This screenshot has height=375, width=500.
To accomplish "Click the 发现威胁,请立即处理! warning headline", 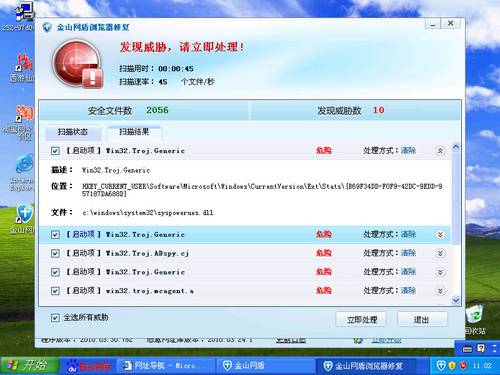I will click(181, 47).
